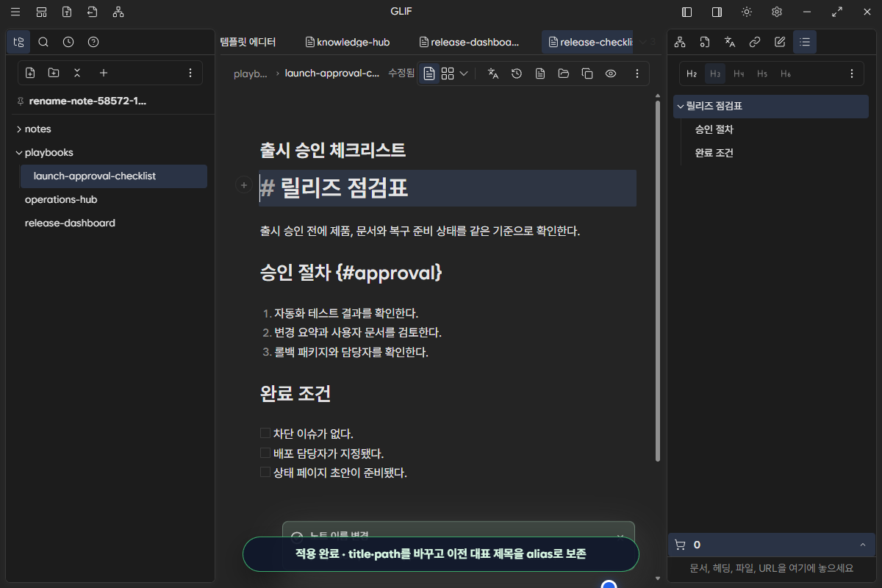
Task: Select the file tree view in left sidebar
Action: pyautogui.click(x=18, y=42)
